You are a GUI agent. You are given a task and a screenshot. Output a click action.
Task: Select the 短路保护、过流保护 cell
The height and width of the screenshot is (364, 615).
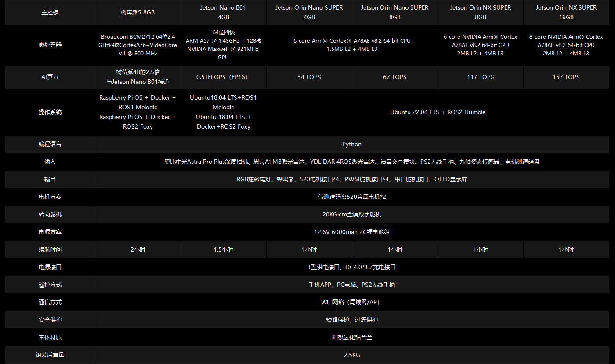pyautogui.click(x=352, y=320)
